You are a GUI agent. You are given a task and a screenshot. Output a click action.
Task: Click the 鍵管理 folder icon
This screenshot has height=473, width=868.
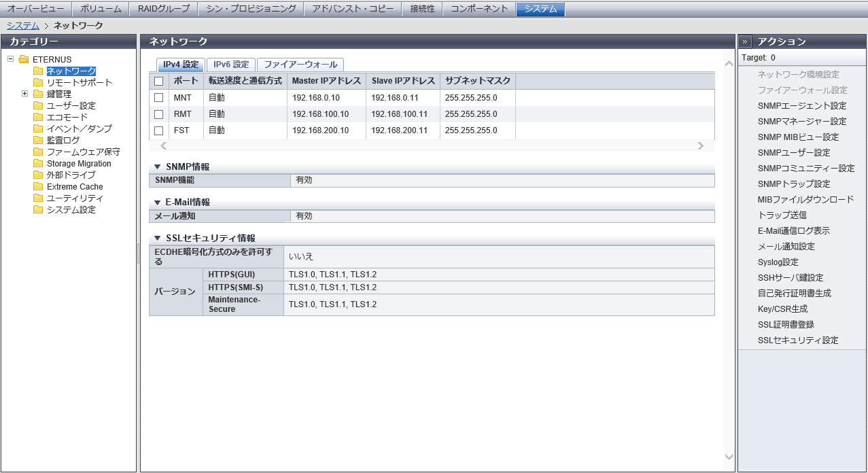(x=38, y=94)
